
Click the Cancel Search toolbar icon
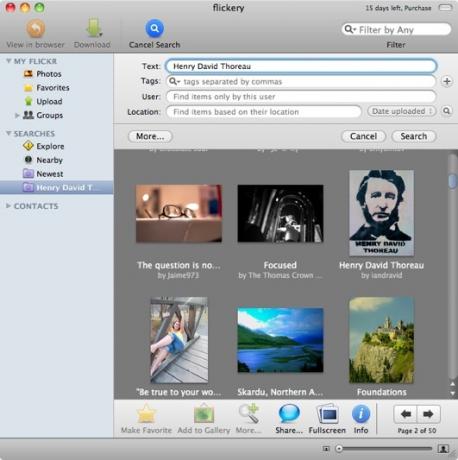coord(154,28)
